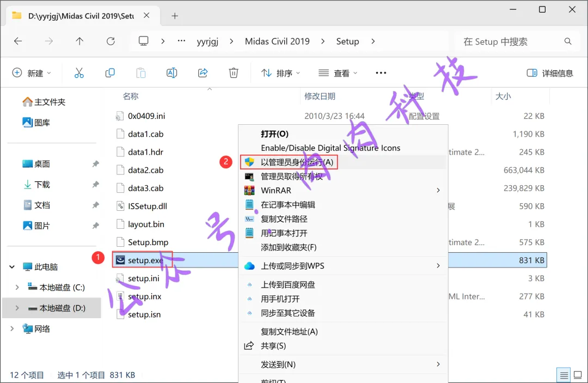The height and width of the screenshot is (383, 588).
Task: Choose 用手机打开 menu entry
Action: click(x=343, y=299)
